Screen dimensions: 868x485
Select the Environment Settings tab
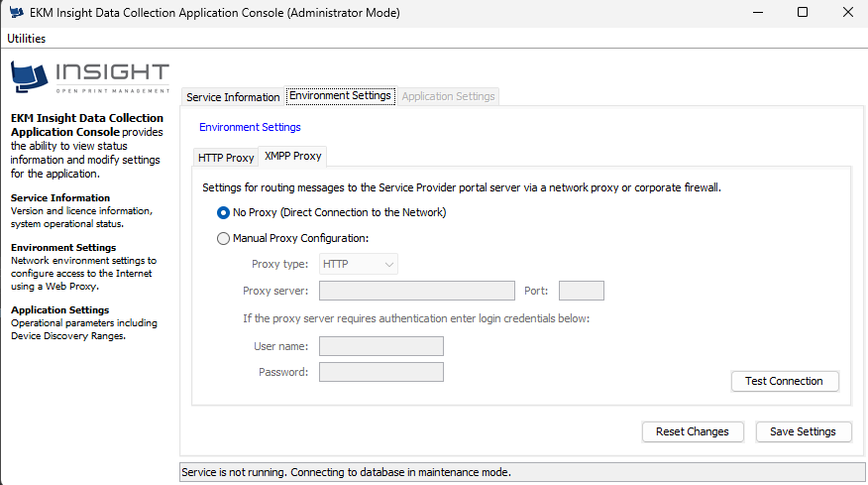coord(340,96)
